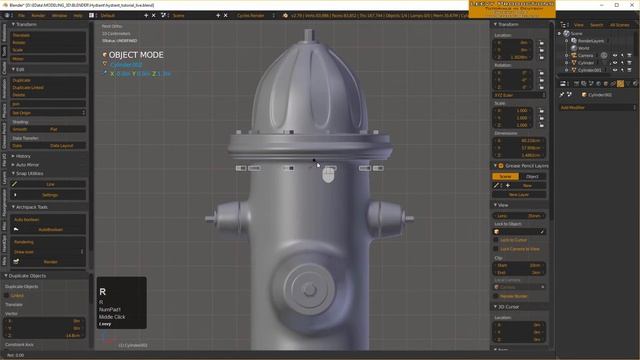Toggle lock on Scale Z
This screenshot has height=360, width=640.
541,125
